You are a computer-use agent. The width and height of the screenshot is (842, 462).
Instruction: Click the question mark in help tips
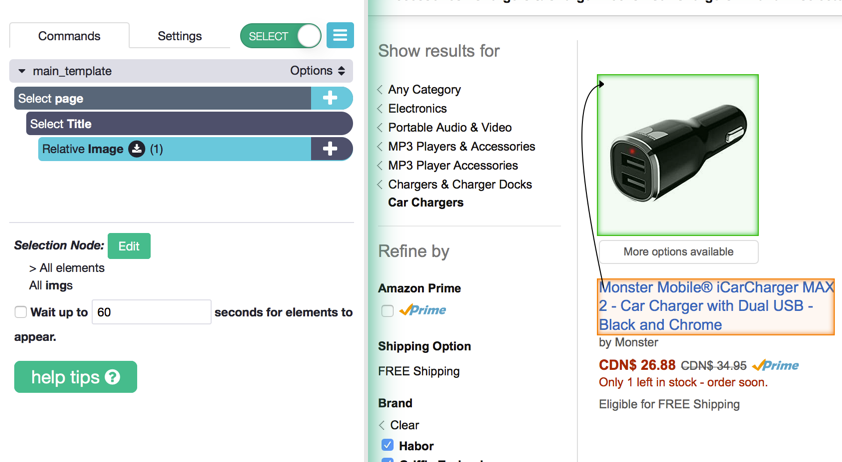(112, 377)
